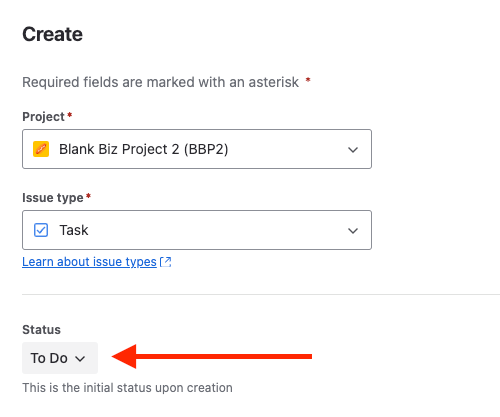The image size is (500, 417).
Task: Open Learn about issue types link
Action: [x=89, y=262]
